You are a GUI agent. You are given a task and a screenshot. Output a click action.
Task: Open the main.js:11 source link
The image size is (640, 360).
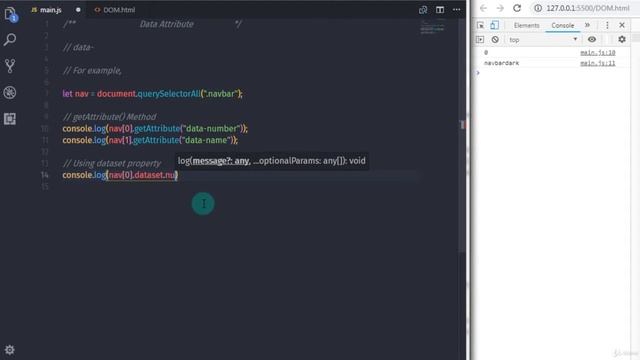tap(598, 63)
